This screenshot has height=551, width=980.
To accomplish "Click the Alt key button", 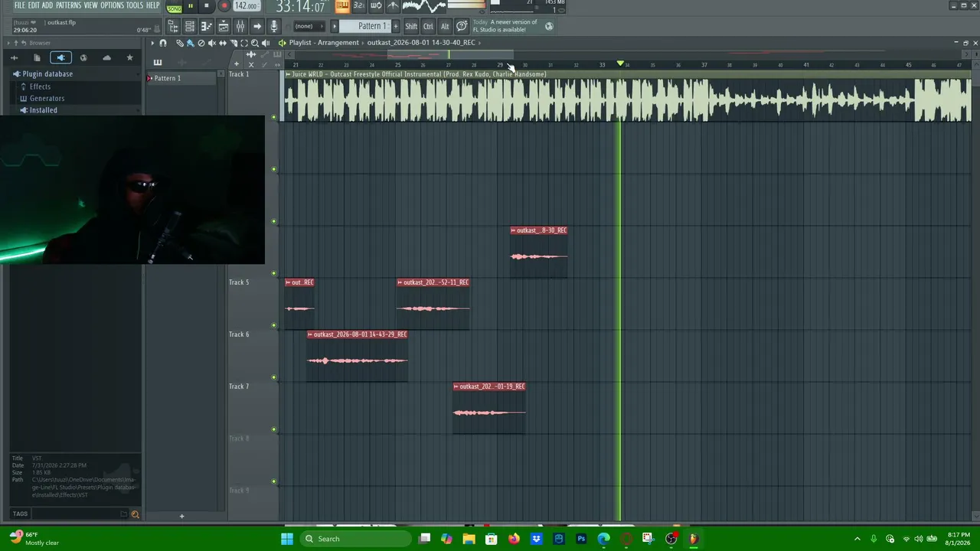I will [445, 26].
